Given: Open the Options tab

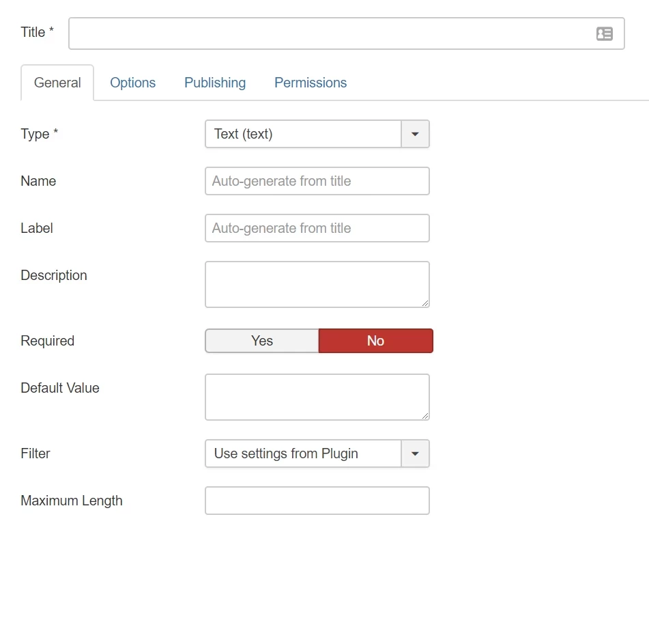Looking at the screenshot, I should [132, 83].
